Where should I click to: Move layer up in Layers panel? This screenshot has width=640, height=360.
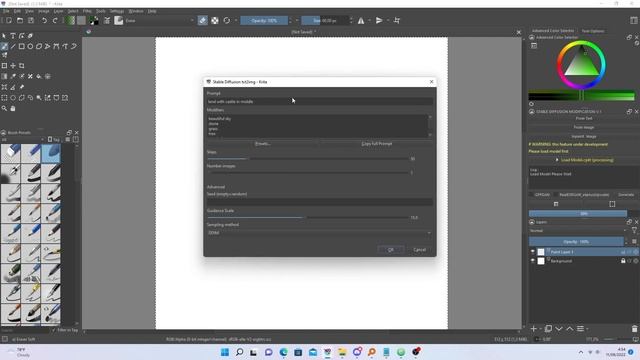tap(569, 329)
